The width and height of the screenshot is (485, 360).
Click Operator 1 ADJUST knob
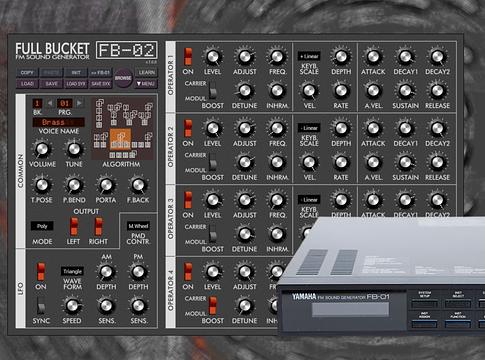click(x=245, y=57)
